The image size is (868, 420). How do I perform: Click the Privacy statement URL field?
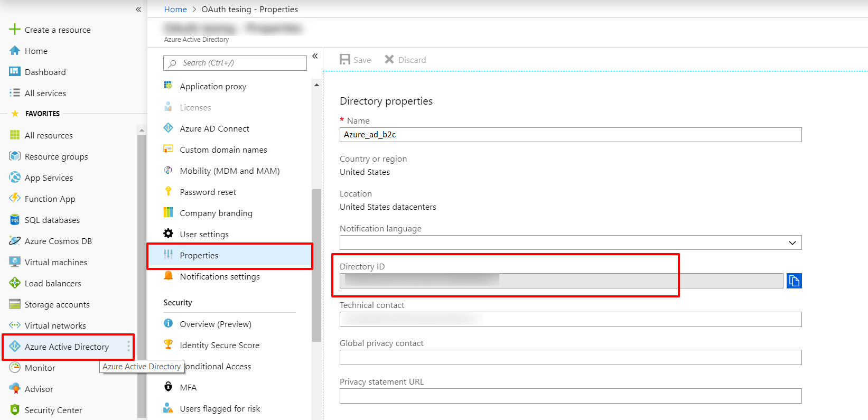[571, 396]
